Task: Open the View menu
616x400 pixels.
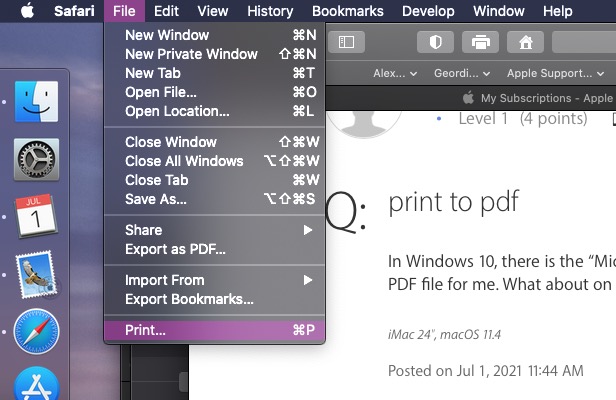Action: tap(213, 11)
